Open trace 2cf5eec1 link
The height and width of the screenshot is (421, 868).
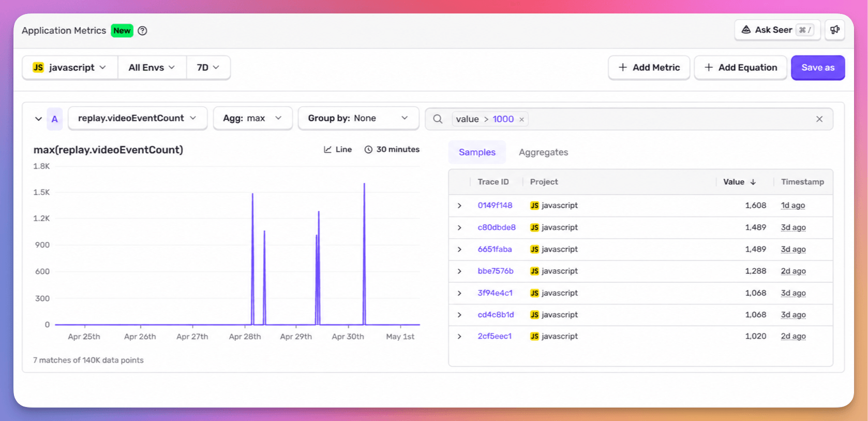(495, 336)
